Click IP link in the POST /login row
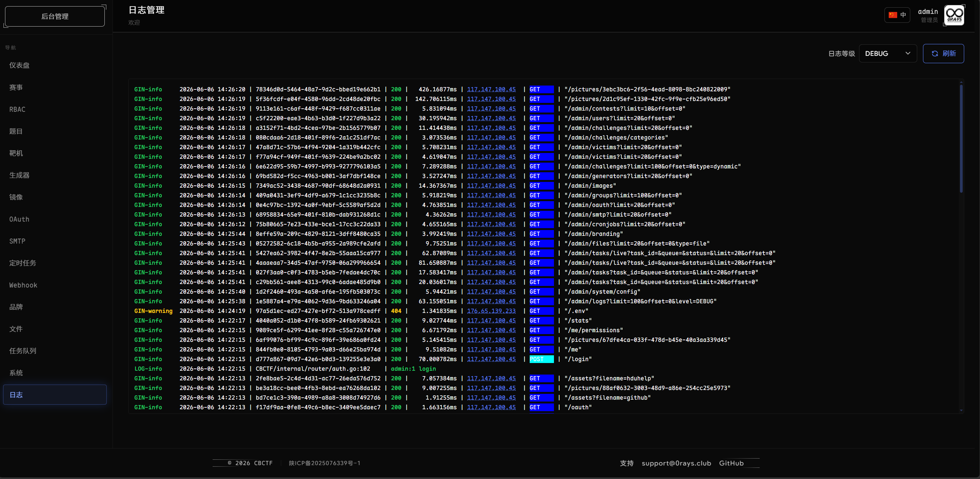Screen dimensions: 980x479 (491, 359)
